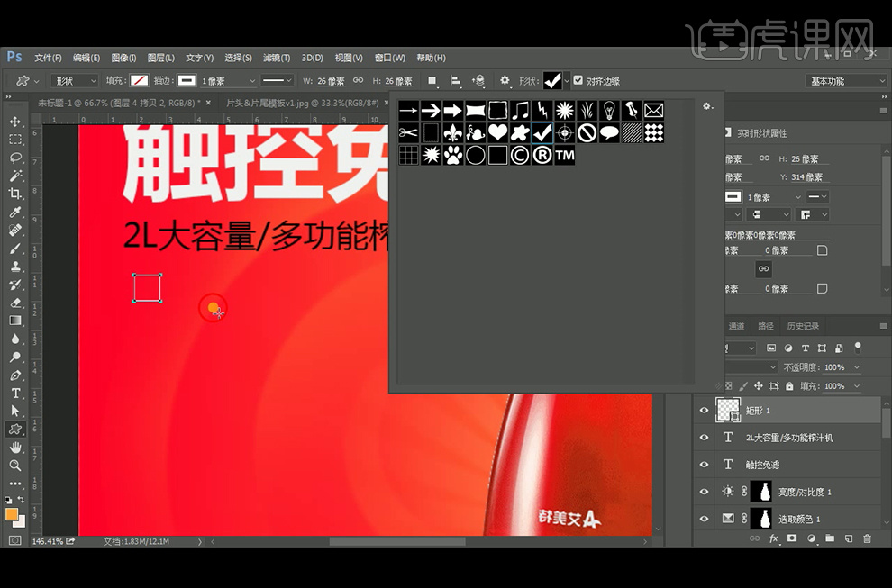The image size is (892, 588).
Task: Open the 图层(L) menu
Action: click(x=161, y=58)
